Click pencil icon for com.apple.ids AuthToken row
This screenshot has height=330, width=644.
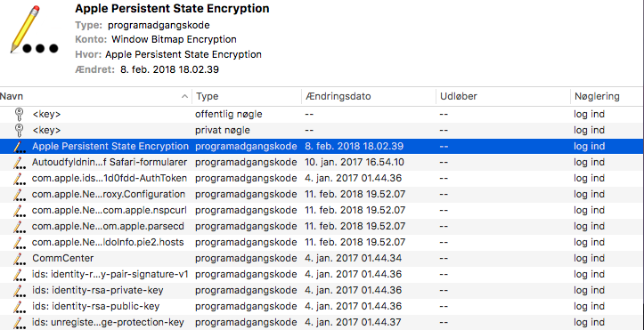pos(19,178)
